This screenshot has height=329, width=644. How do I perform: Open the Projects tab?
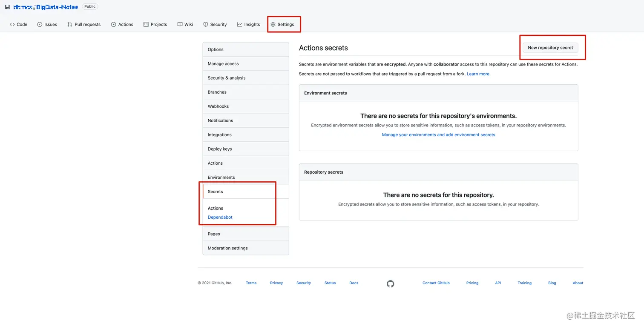[155, 24]
